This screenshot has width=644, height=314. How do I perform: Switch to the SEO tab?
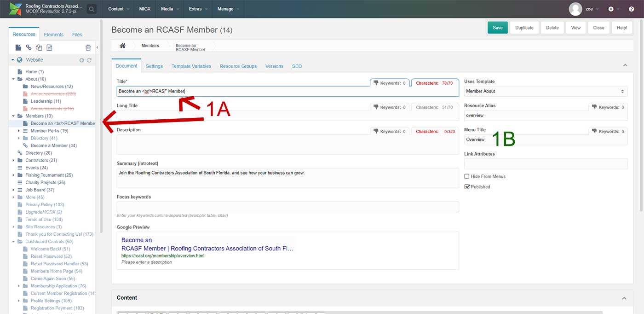point(297,66)
